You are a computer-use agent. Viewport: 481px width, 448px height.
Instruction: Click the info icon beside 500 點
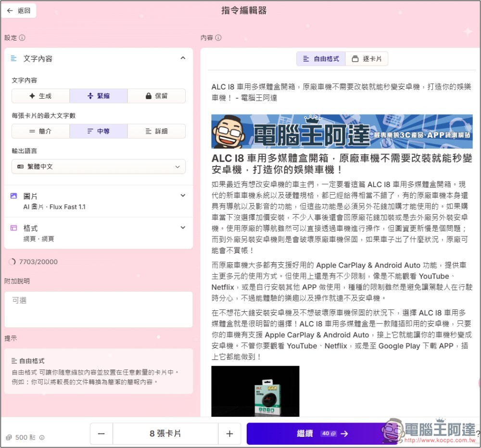(42, 437)
